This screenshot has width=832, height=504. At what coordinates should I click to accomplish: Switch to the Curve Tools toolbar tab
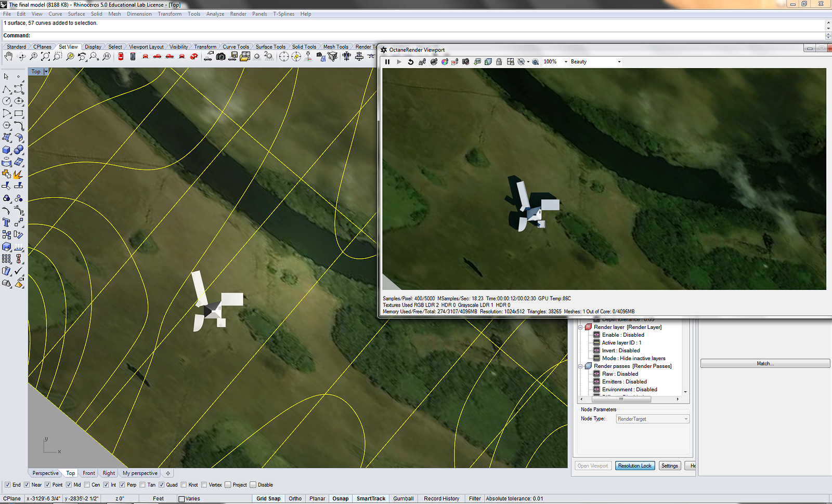coord(236,47)
